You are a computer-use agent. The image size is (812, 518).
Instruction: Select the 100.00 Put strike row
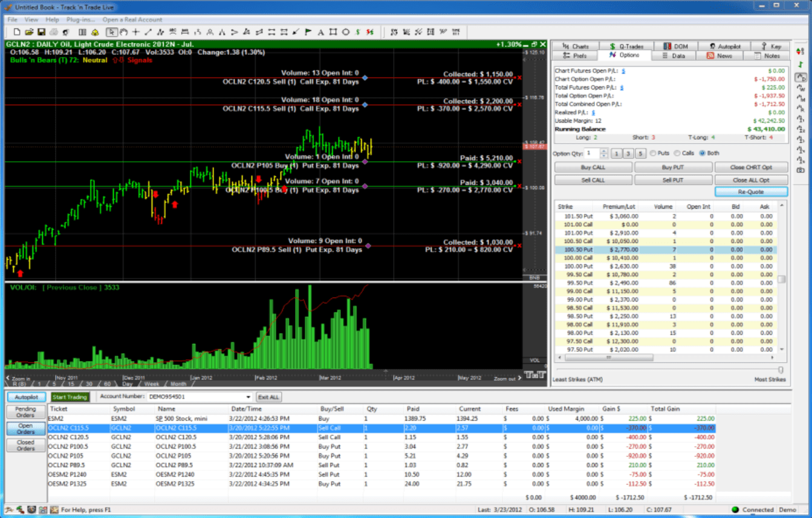[x=666, y=266]
